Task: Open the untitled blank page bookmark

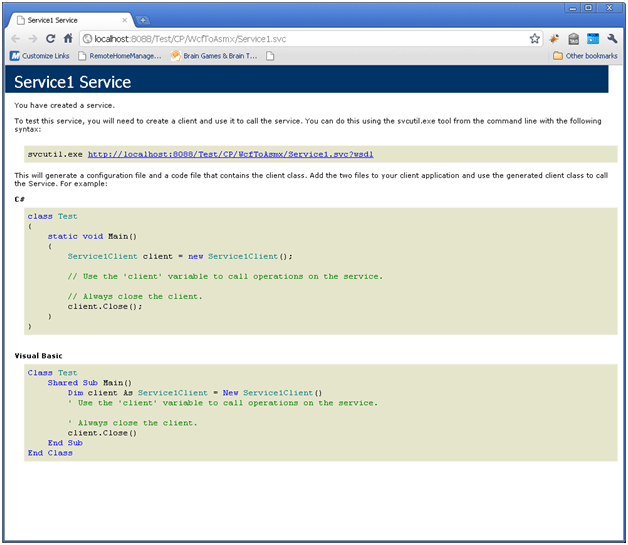Action: click(x=270, y=56)
